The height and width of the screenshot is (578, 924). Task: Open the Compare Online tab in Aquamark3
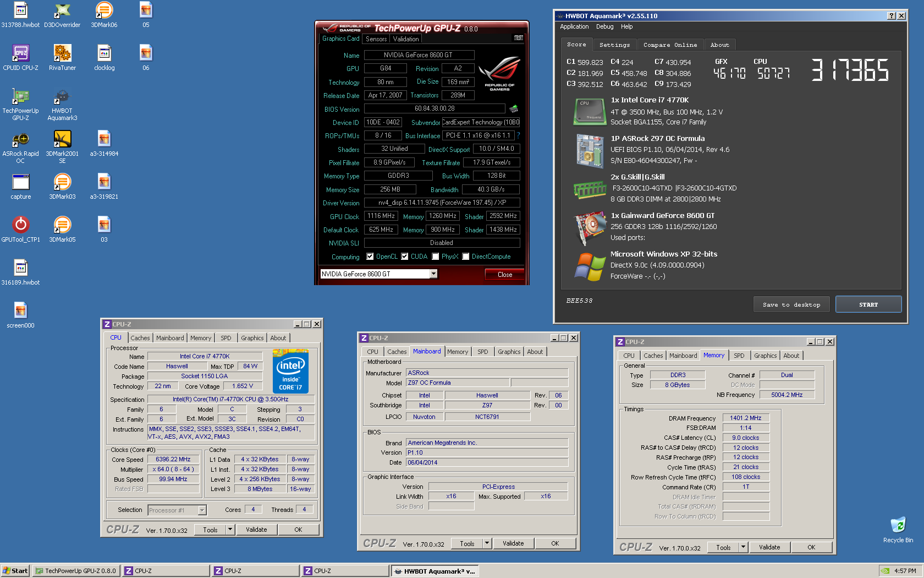point(670,45)
